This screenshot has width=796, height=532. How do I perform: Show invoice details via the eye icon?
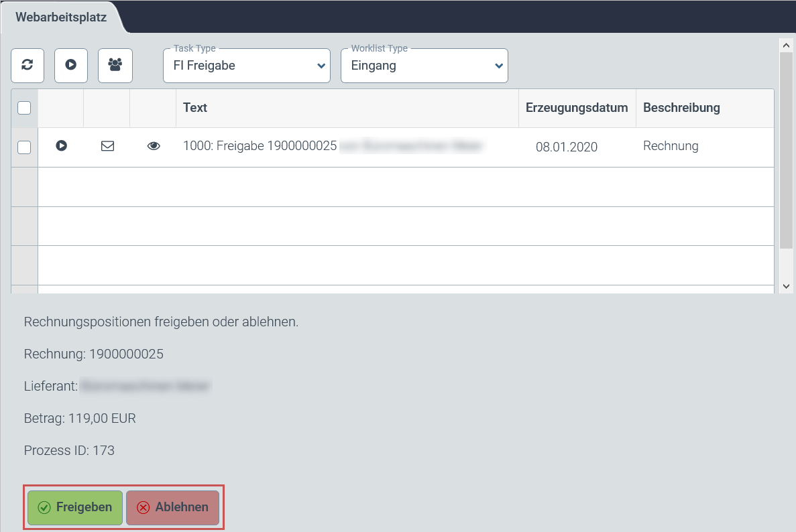[x=154, y=146]
